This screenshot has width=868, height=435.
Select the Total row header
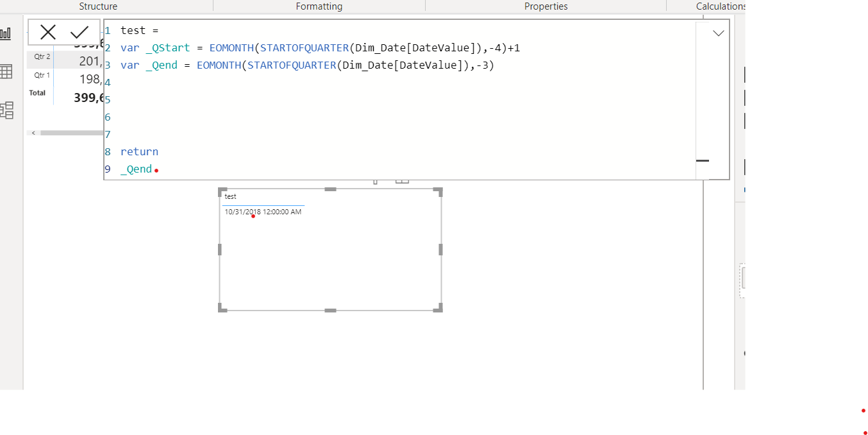click(x=37, y=93)
